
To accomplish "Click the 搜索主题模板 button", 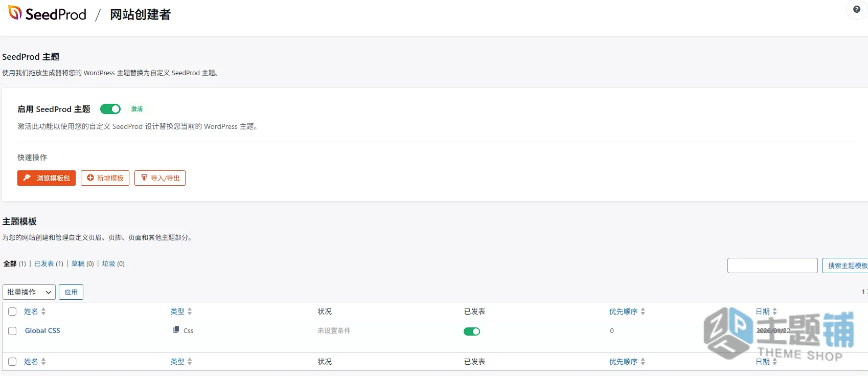I will [x=847, y=266].
